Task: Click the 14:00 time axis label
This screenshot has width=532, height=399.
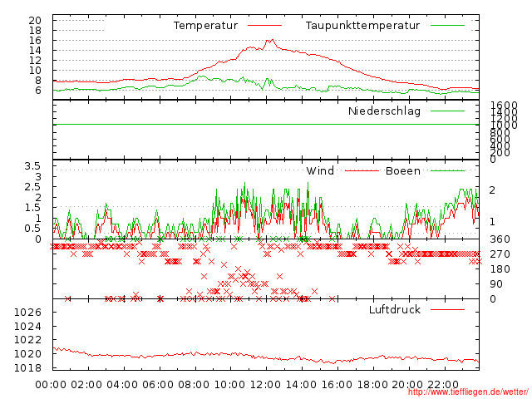Action: pos(301,385)
